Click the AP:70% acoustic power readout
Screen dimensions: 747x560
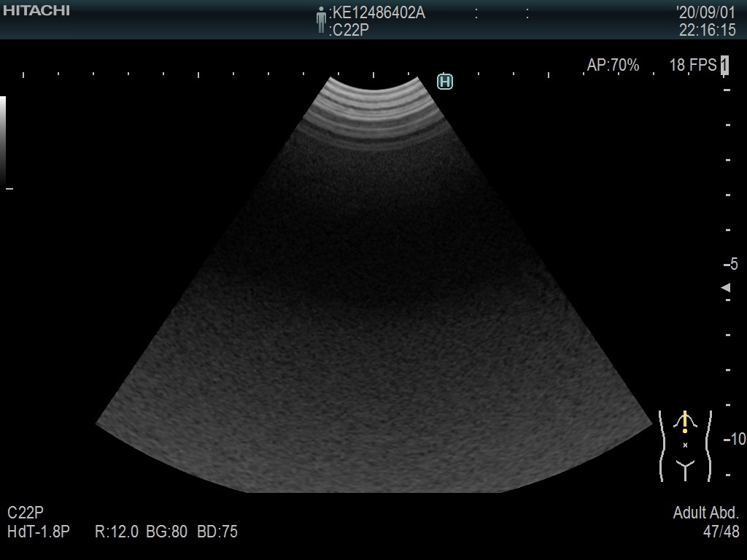(613, 66)
